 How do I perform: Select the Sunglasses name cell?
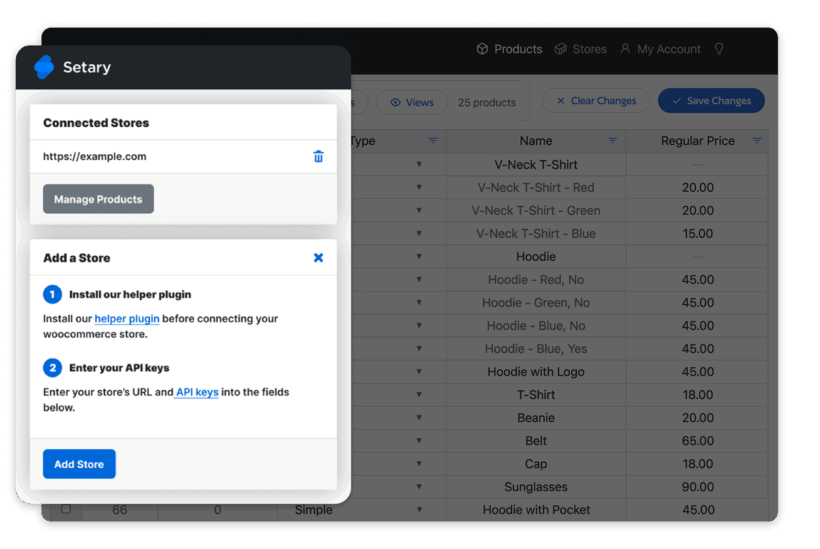click(x=536, y=487)
